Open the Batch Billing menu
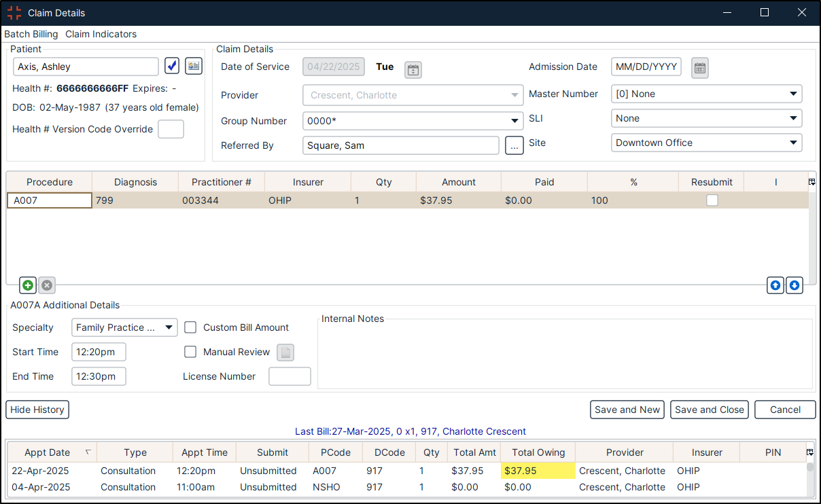821x504 pixels. coord(31,34)
